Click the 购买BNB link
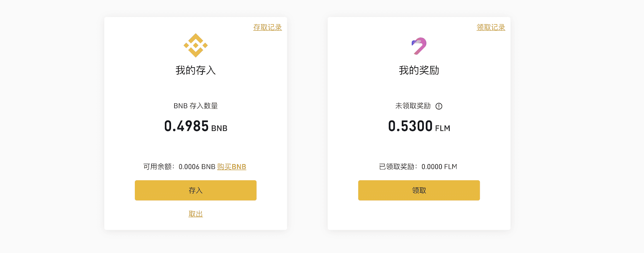644x253 pixels. [231, 167]
